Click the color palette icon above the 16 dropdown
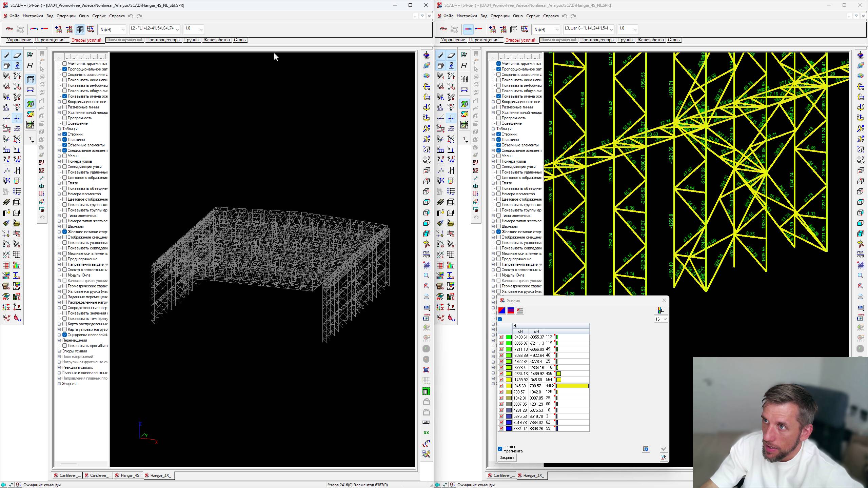The height and width of the screenshot is (488, 868). tap(661, 310)
